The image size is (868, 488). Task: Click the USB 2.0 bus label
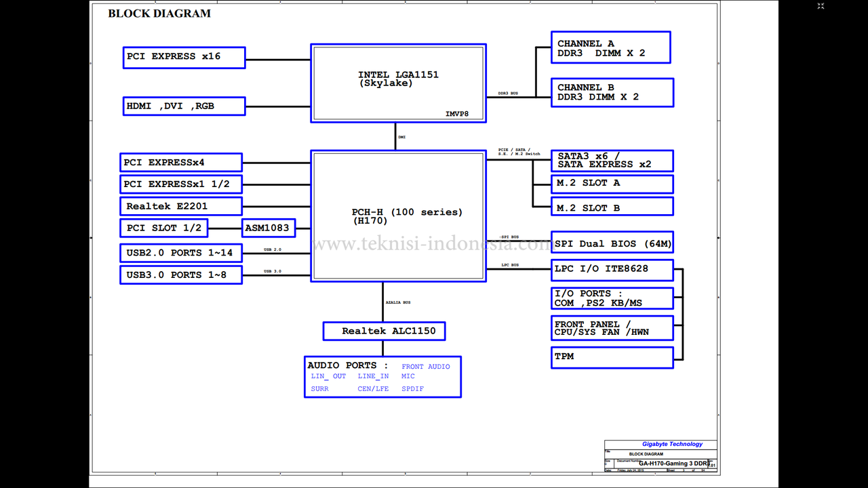pyautogui.click(x=273, y=250)
